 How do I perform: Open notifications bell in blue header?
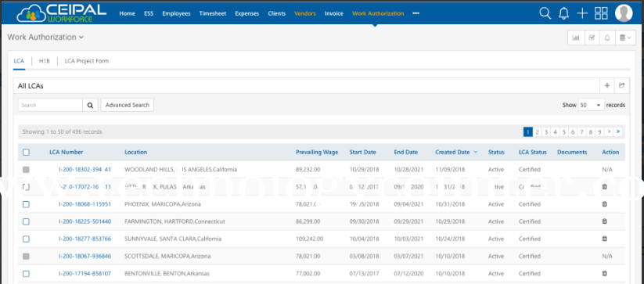pyautogui.click(x=563, y=13)
